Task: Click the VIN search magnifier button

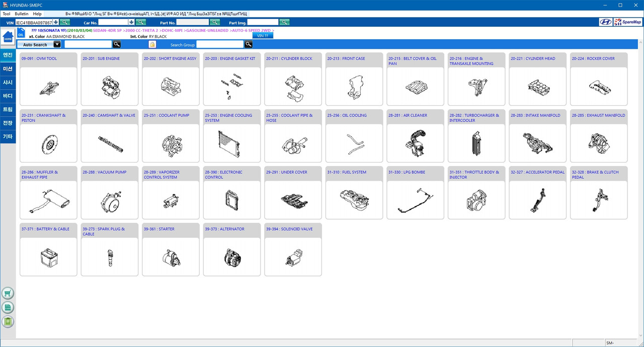Action: coord(65,22)
